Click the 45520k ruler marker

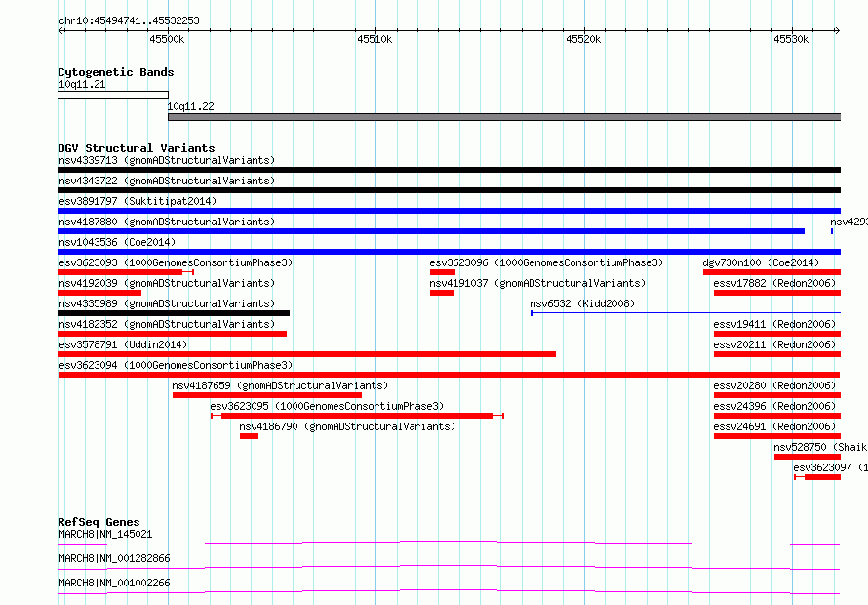click(x=583, y=39)
